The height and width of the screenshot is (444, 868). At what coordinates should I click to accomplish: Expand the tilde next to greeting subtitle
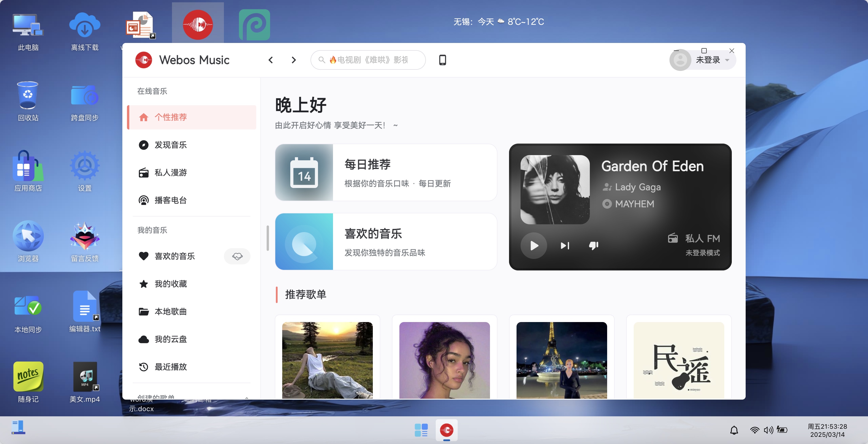click(395, 125)
